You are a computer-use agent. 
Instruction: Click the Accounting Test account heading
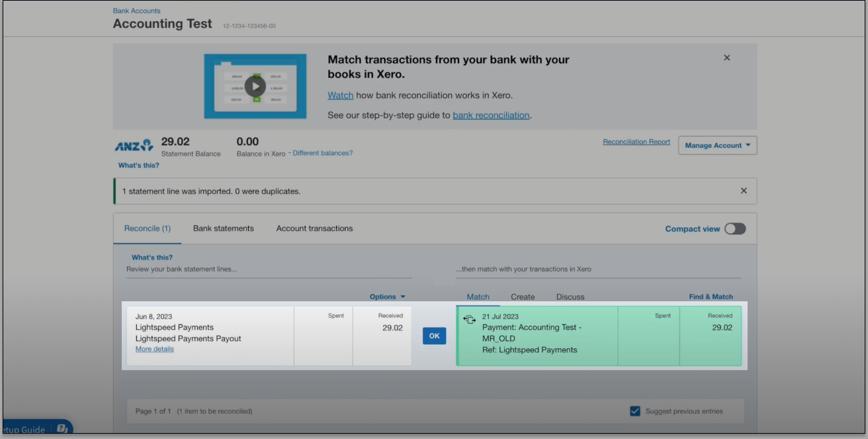163,24
